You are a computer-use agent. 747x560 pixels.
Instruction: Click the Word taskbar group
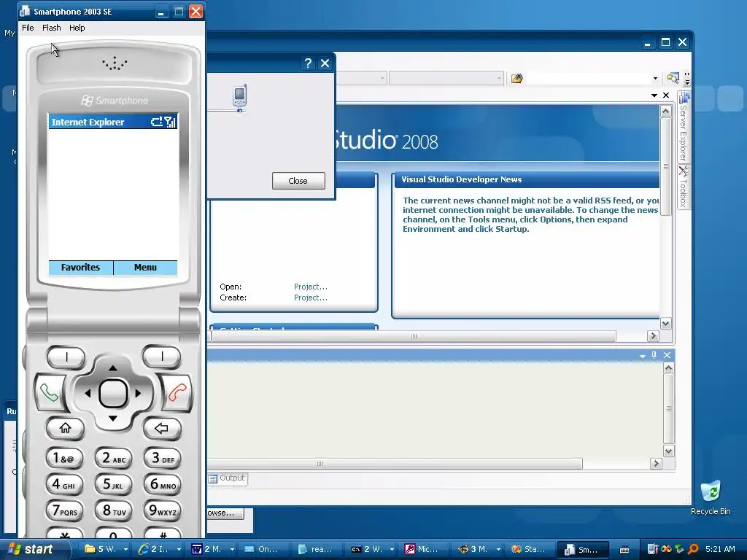(212, 549)
